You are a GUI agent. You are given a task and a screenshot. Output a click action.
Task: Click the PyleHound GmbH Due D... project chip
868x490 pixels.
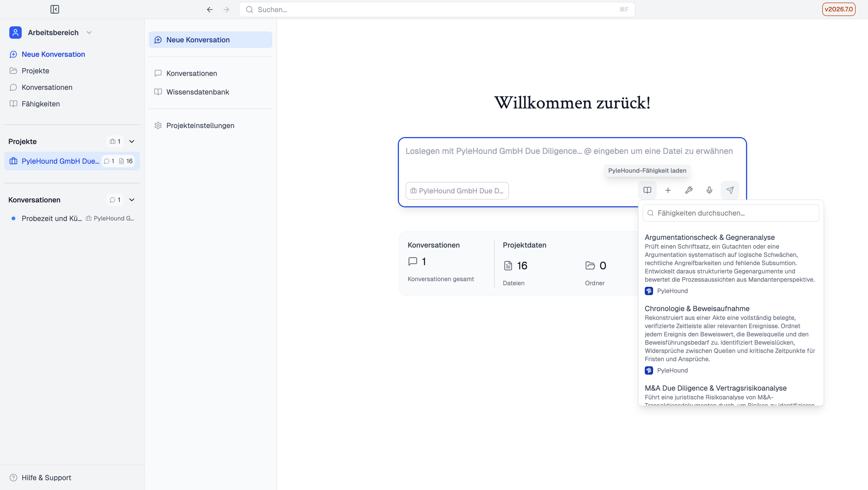click(x=457, y=191)
